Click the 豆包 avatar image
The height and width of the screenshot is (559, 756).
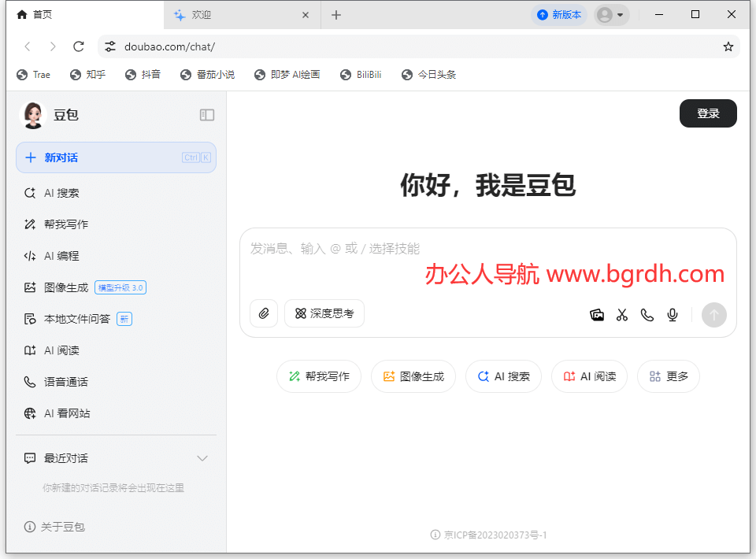point(33,115)
